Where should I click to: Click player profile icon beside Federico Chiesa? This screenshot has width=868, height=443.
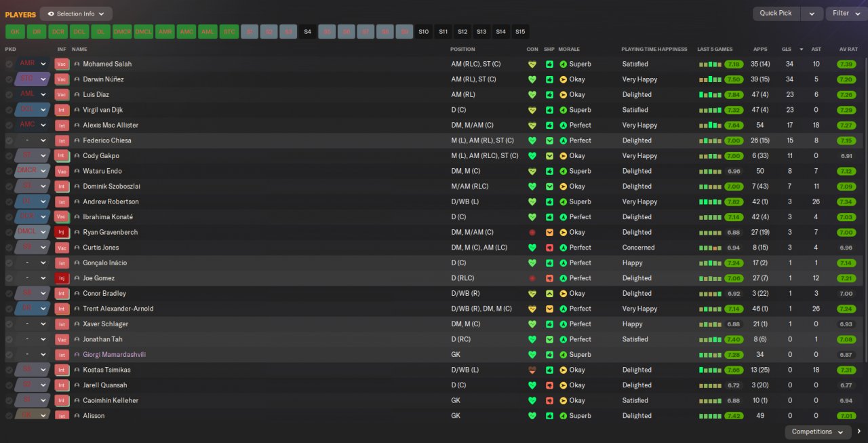point(77,140)
